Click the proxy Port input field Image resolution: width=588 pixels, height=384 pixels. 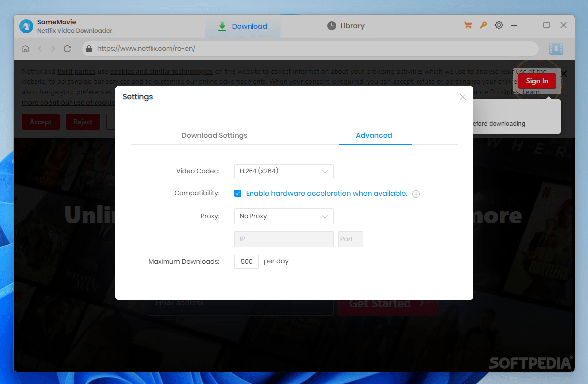click(x=350, y=239)
